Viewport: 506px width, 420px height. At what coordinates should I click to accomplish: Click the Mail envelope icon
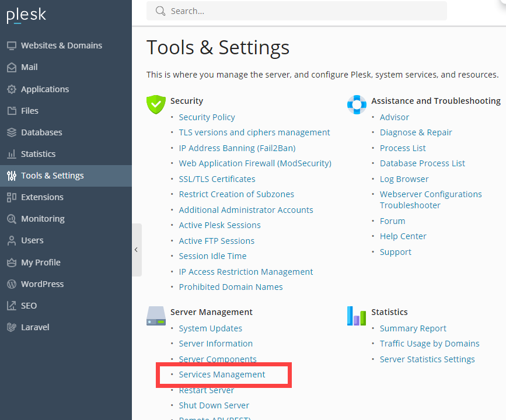point(12,68)
